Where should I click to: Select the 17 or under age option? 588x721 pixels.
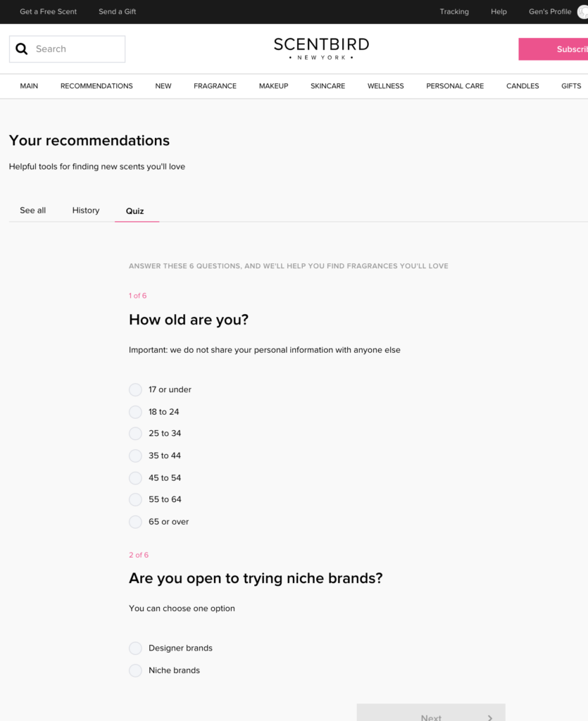coord(135,390)
